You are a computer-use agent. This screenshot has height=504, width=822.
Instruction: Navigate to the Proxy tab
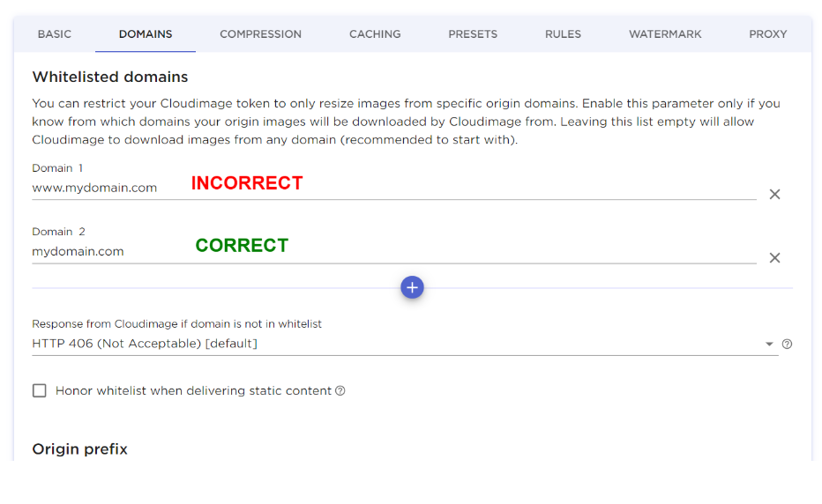767,34
